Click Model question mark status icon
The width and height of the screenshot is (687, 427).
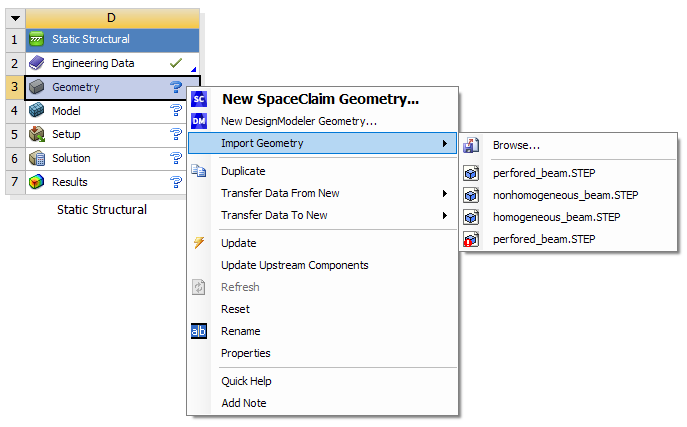(x=176, y=110)
